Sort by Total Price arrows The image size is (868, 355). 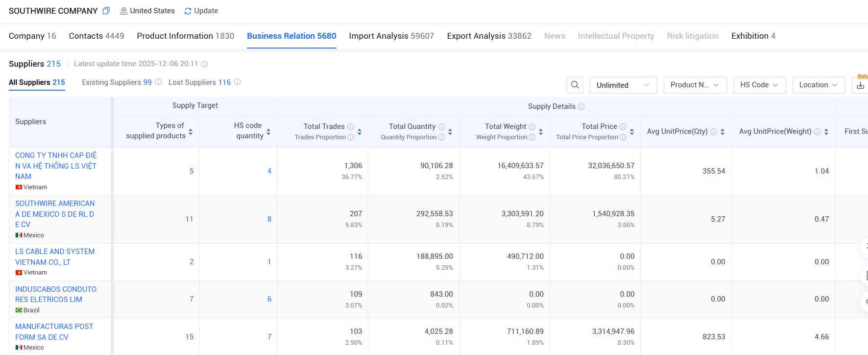pos(632,132)
